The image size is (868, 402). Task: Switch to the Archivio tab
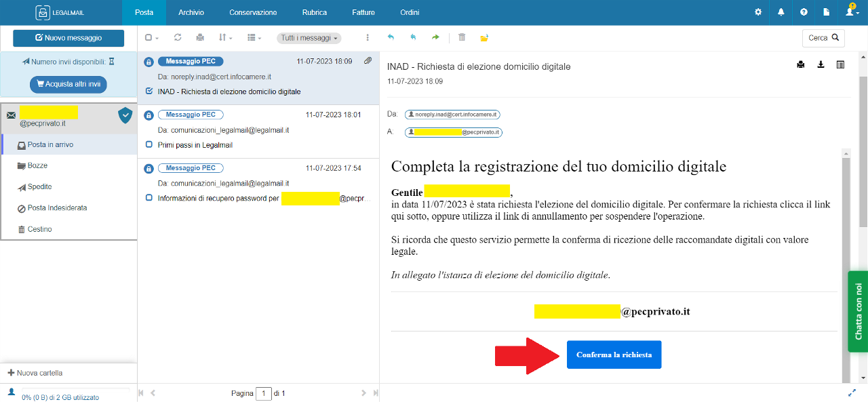tap(191, 12)
